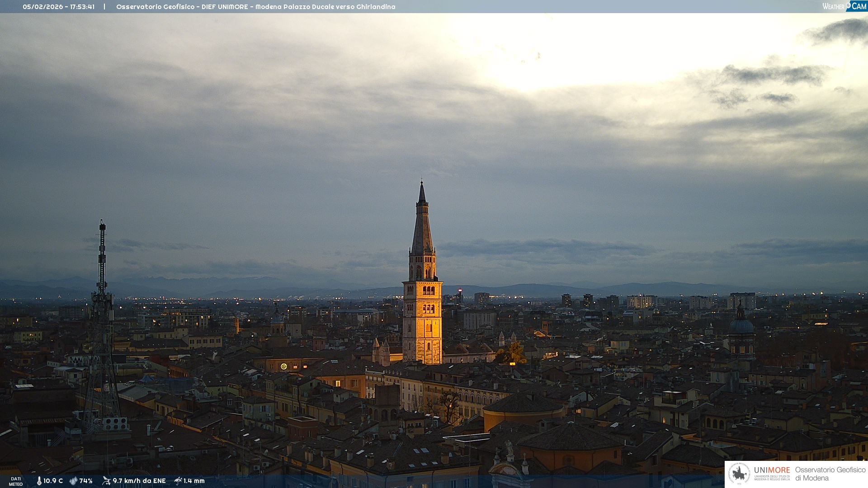Screen dimensions: 868x488
Task: Click the lit clock face on the building
Action: pos(284,366)
